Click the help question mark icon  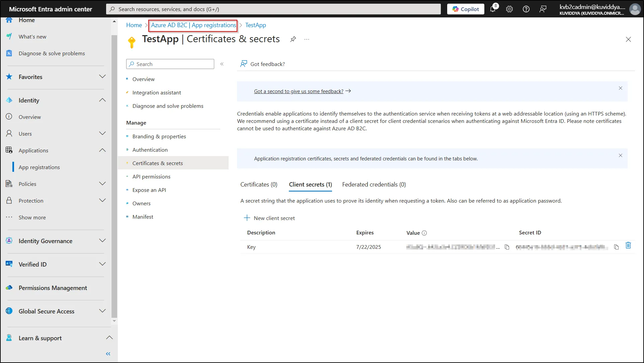coord(526,9)
